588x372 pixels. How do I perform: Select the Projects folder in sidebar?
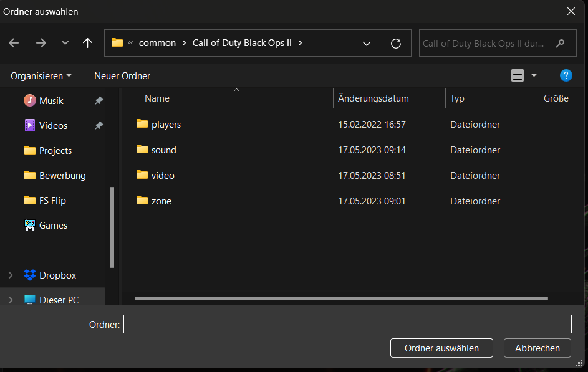(x=55, y=151)
